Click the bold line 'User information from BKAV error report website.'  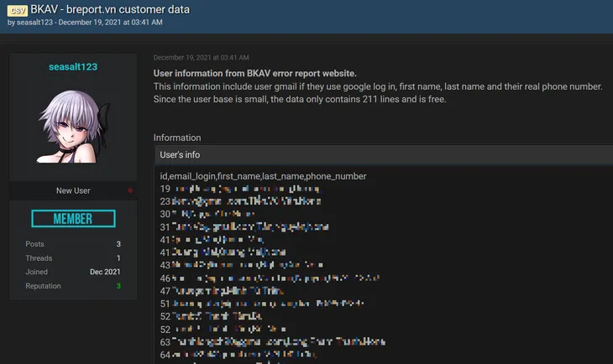pos(255,74)
